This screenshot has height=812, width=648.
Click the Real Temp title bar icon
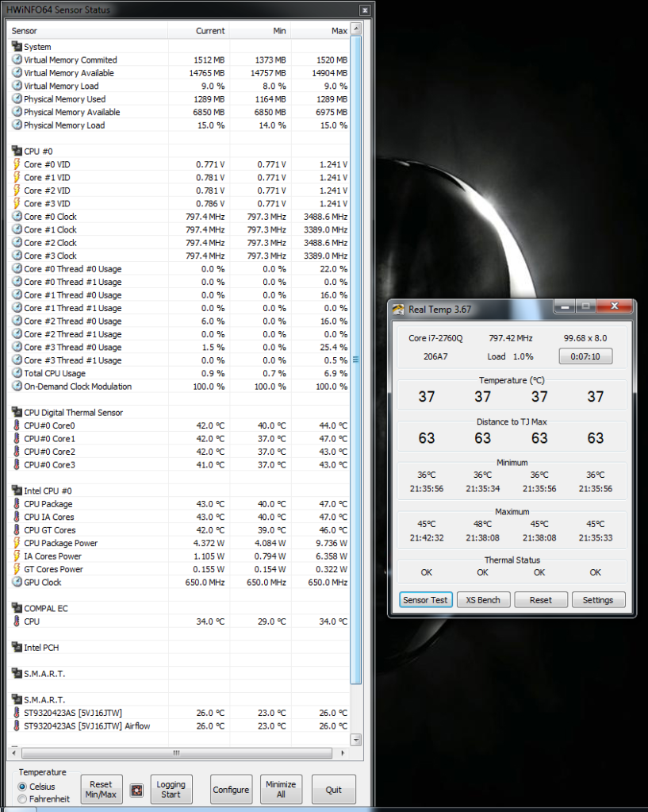[x=398, y=309]
